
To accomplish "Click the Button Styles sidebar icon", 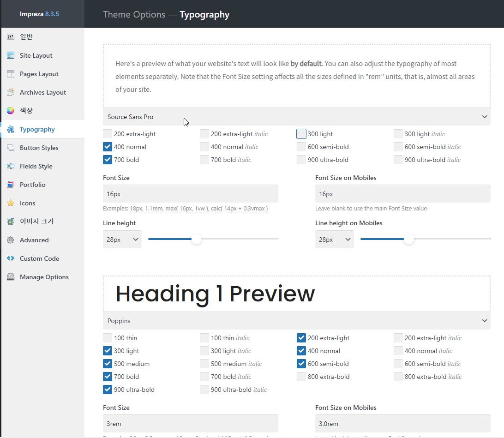I will [11, 148].
